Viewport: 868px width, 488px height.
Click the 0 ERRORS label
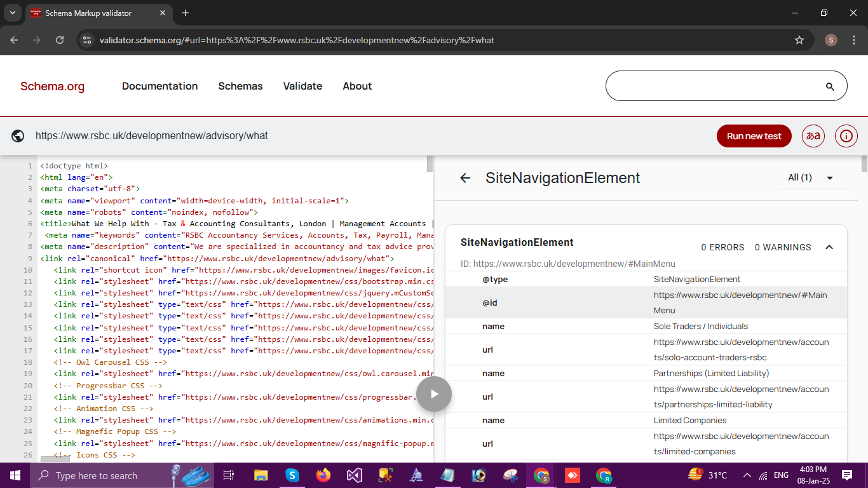(722, 247)
